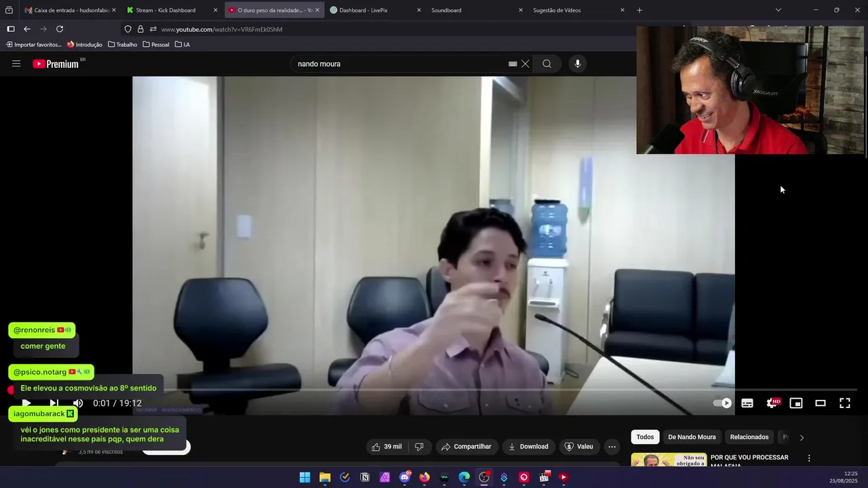Run search with magnifier button
Screen dimensions: 868x488
click(x=547, y=64)
